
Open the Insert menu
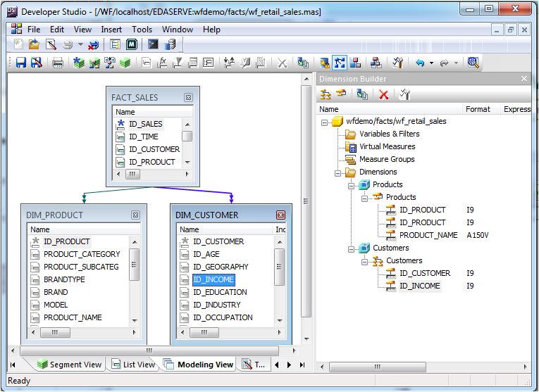pos(111,30)
